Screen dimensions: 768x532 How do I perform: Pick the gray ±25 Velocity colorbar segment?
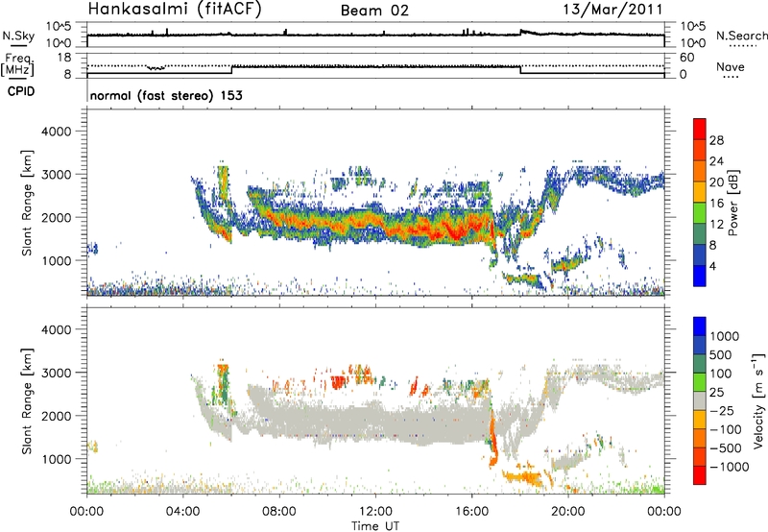click(x=700, y=400)
